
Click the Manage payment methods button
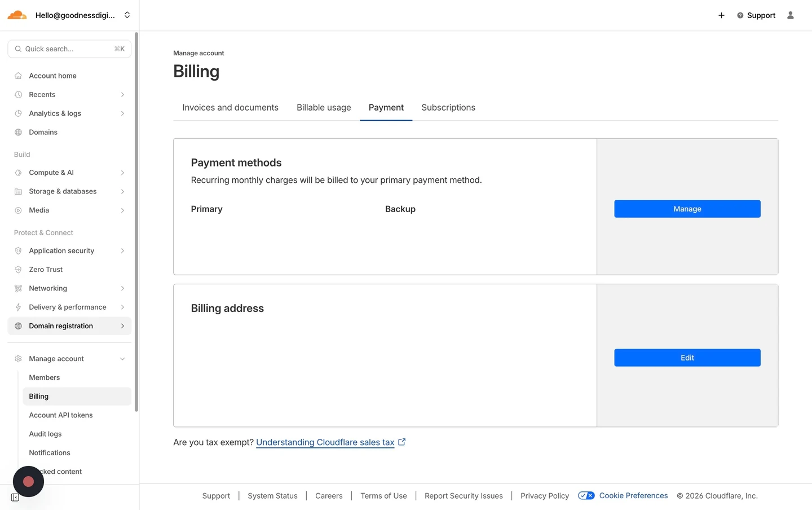[x=687, y=209]
